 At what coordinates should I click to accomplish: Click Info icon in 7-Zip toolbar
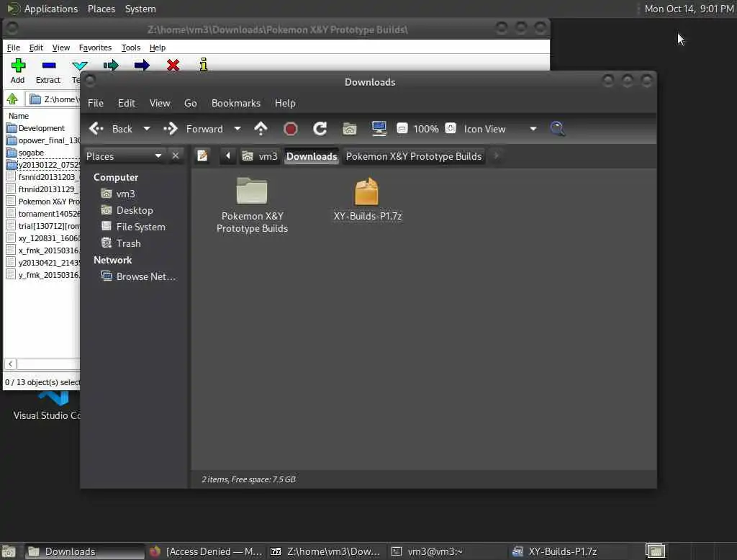pyautogui.click(x=203, y=64)
